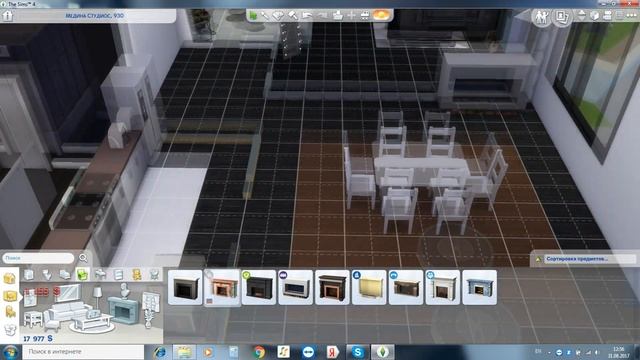Select the yellow screen fireplace thumbnail
The height and width of the screenshot is (360, 640).
(369, 287)
